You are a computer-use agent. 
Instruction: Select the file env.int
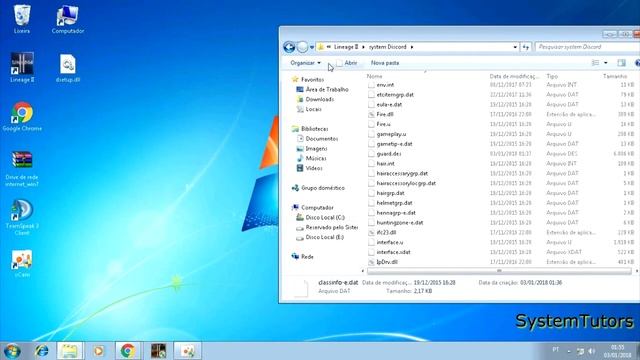coord(385,85)
